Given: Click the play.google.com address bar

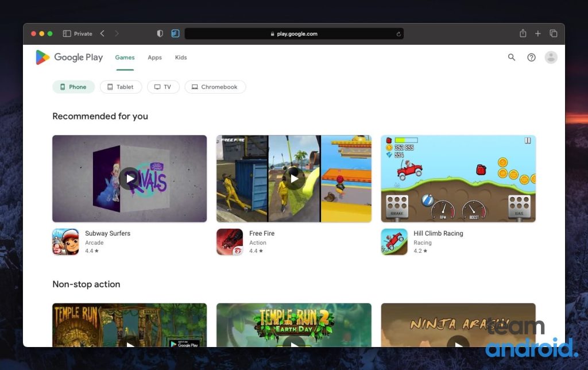Looking at the screenshot, I should [x=294, y=34].
